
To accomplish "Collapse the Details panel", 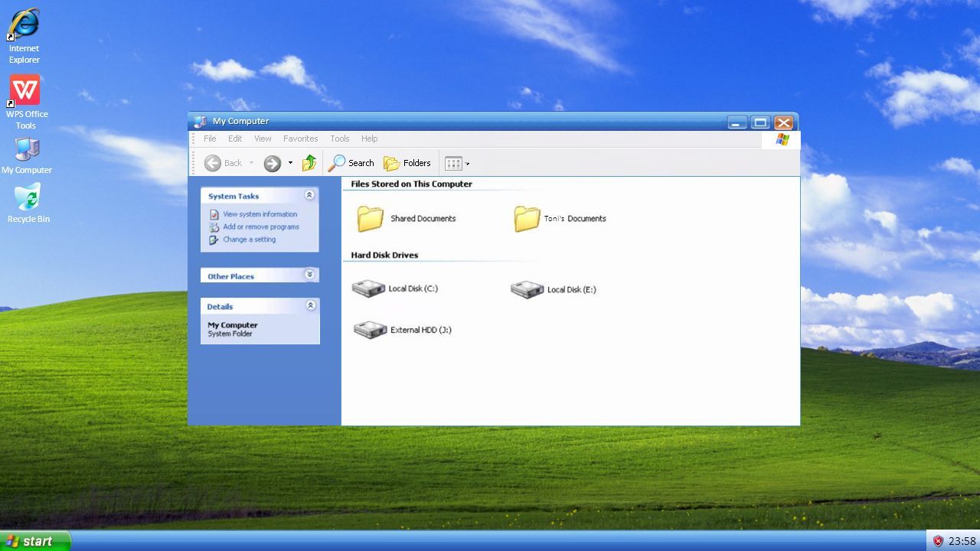I will (x=310, y=305).
